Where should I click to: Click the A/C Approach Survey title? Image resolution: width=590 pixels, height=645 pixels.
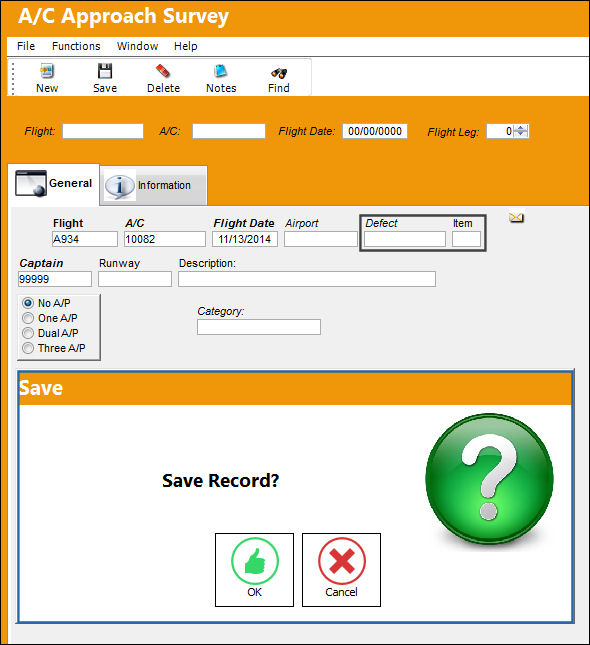(x=123, y=16)
